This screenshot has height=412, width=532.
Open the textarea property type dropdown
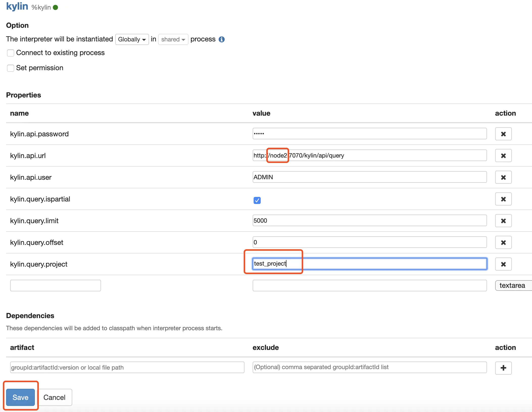(x=513, y=286)
